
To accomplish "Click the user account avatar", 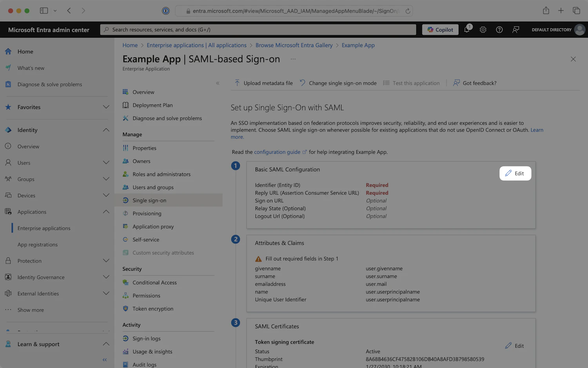I will tap(580, 29).
